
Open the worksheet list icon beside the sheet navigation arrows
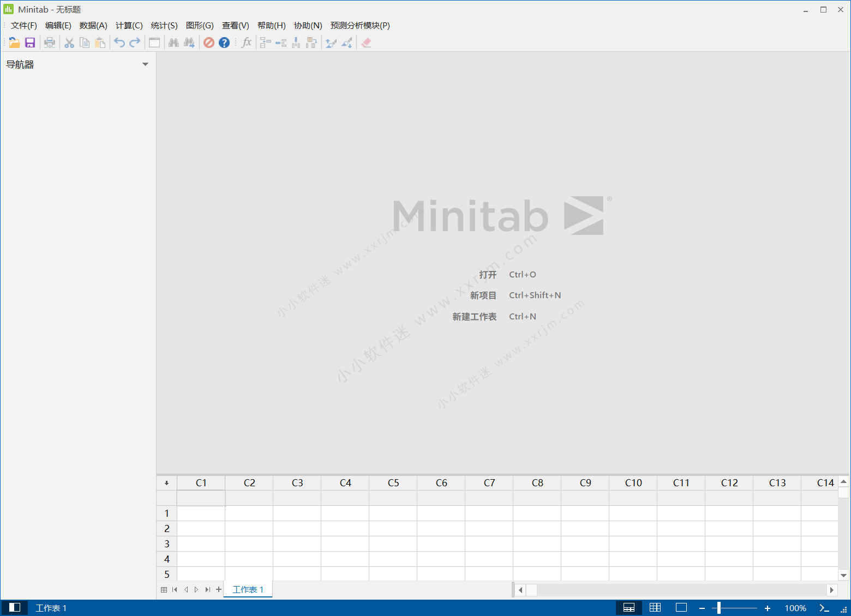[164, 590]
